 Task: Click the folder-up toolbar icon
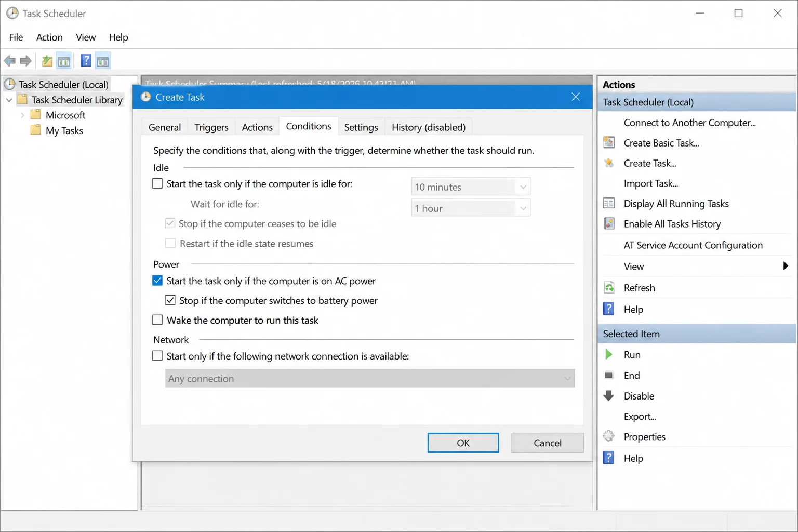(x=47, y=61)
